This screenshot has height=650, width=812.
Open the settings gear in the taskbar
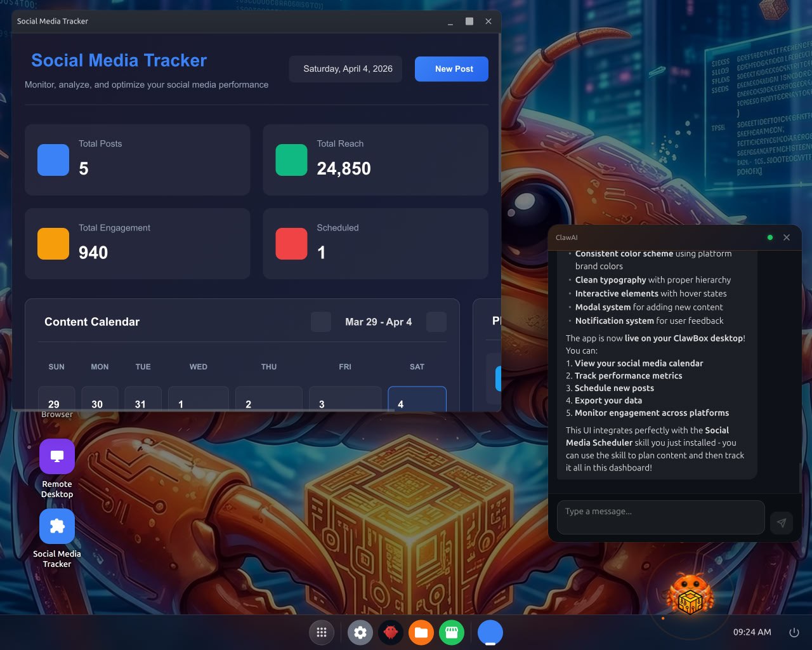pos(360,632)
